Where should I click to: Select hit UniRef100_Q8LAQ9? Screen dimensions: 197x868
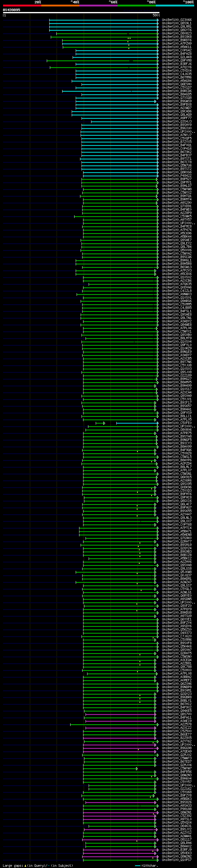176,115
